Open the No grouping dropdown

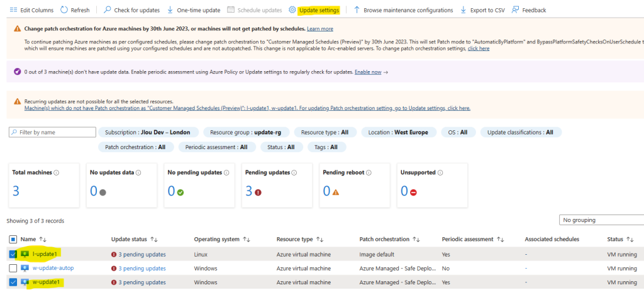tap(601, 220)
